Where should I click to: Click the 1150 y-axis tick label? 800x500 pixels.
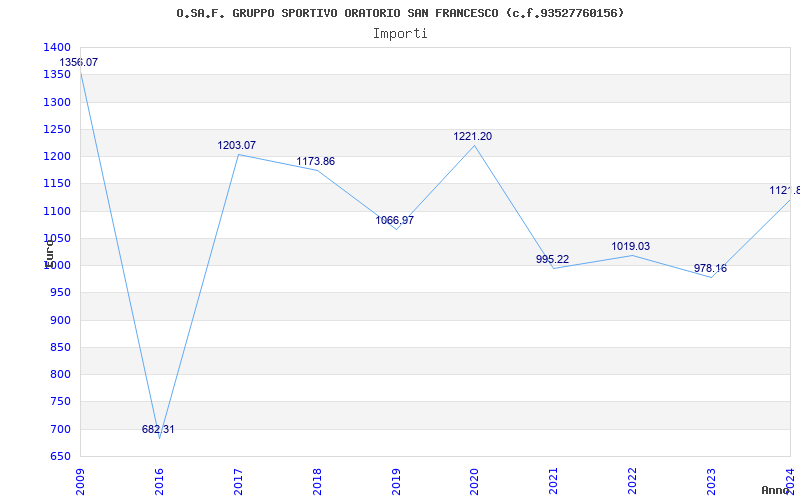pos(57,184)
